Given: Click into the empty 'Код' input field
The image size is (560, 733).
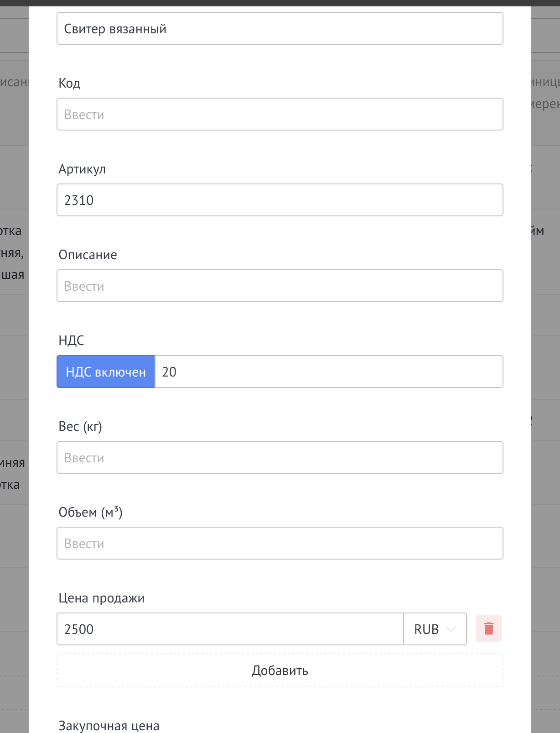Looking at the screenshot, I should 280,114.
